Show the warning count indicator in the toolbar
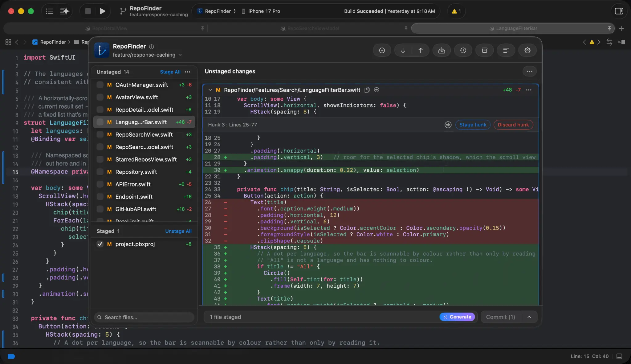Screen dimensions: 631x364 pos(456,11)
